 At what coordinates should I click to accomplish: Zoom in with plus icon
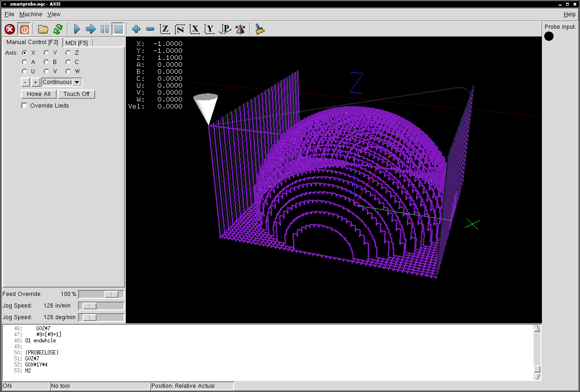[136, 29]
